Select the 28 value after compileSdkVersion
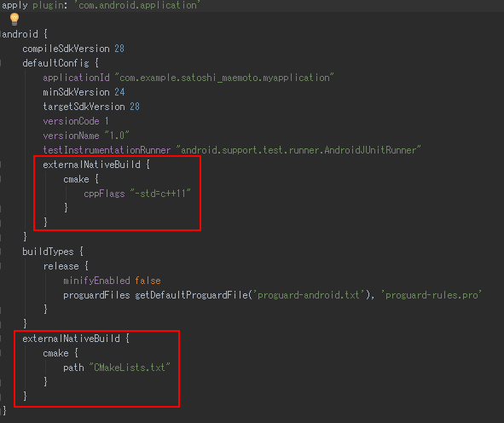The image size is (504, 423). pos(119,49)
